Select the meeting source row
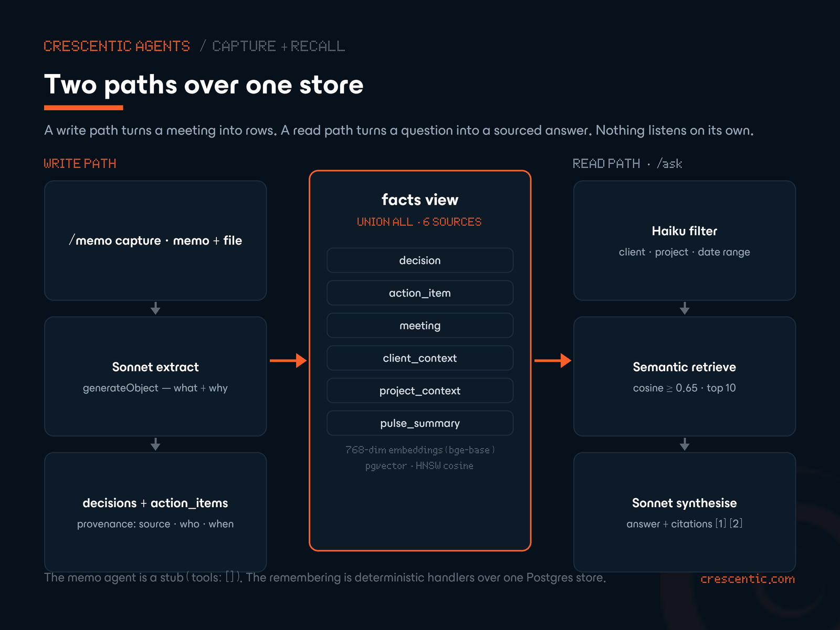Image resolution: width=840 pixels, height=630 pixels. (x=420, y=325)
